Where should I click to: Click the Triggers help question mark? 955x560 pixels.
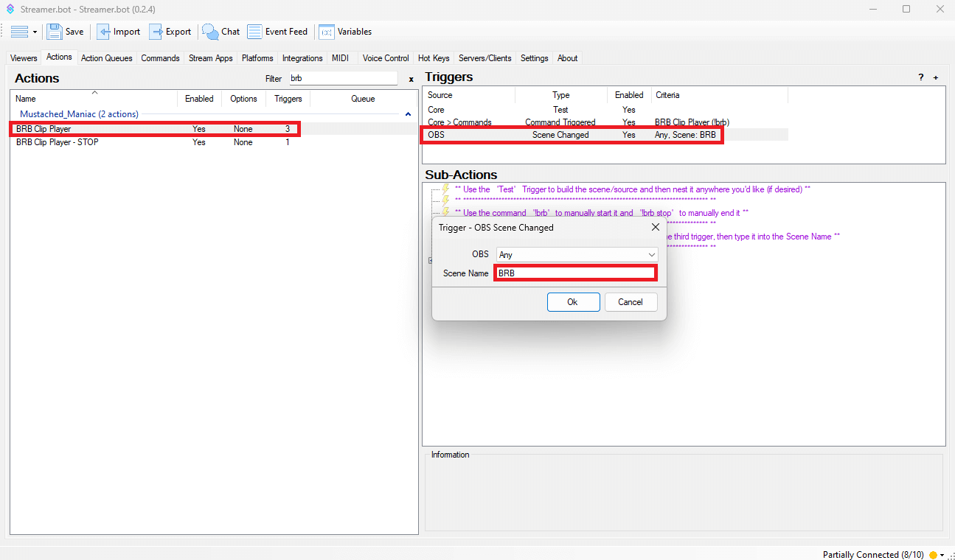click(920, 77)
